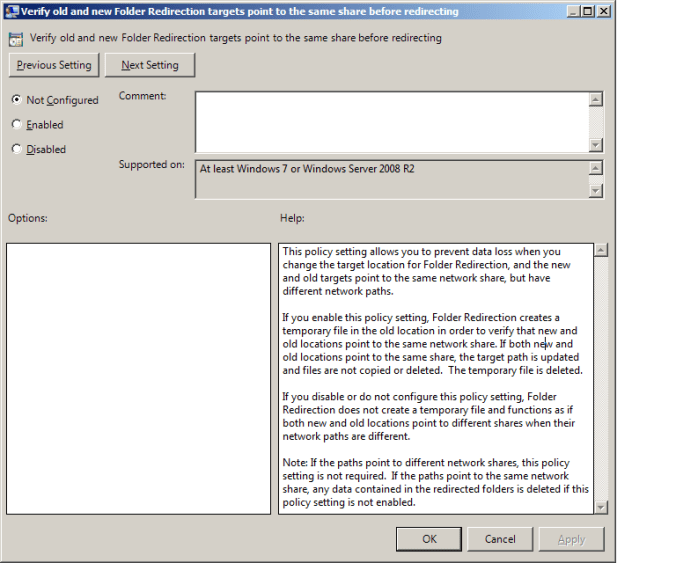Image resolution: width=676 pixels, height=563 pixels.
Task: Minimize the policy dialog window
Action: pos(573,11)
